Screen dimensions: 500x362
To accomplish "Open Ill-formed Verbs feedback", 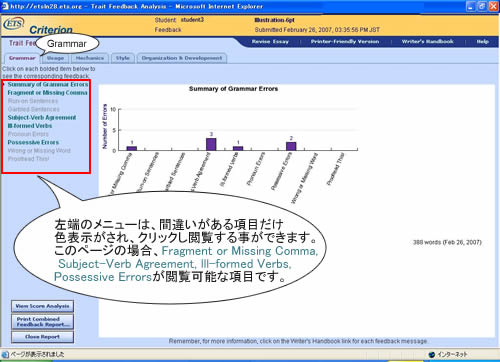I will point(30,126).
